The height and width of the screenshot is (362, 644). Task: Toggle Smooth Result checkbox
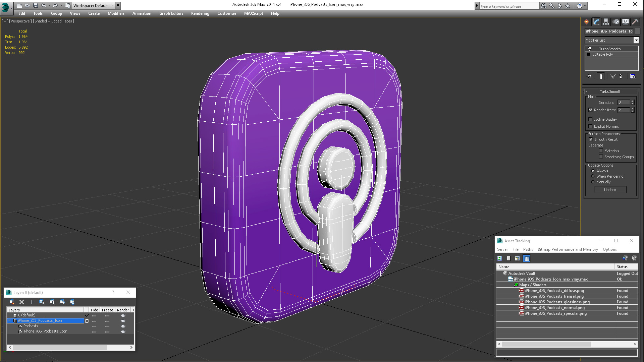(x=591, y=139)
